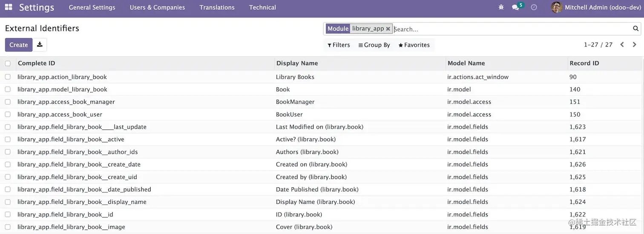Open library_app.action_library_book record
The image size is (644, 234).
(x=62, y=77)
